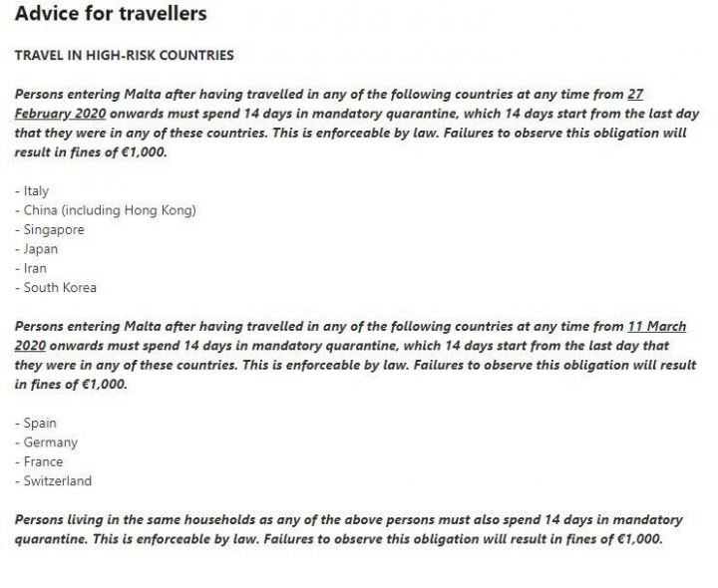The width and height of the screenshot is (718, 588).
Task: Select the Italy list entry
Action: pyautogui.click(x=36, y=191)
